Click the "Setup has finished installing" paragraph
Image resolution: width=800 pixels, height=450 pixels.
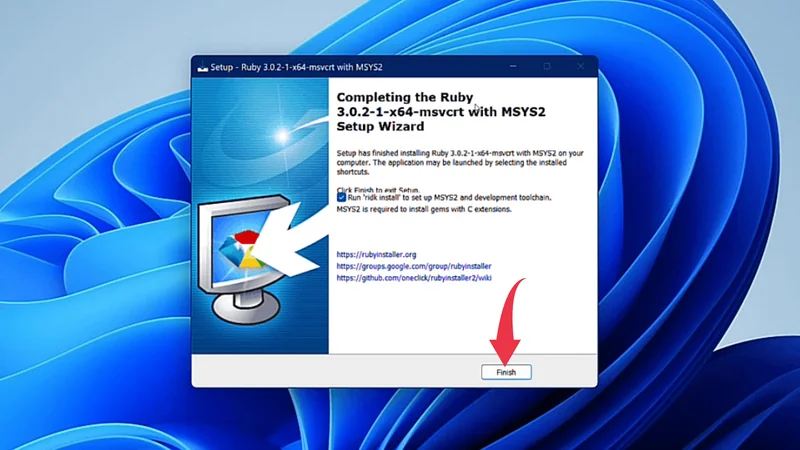click(460, 160)
